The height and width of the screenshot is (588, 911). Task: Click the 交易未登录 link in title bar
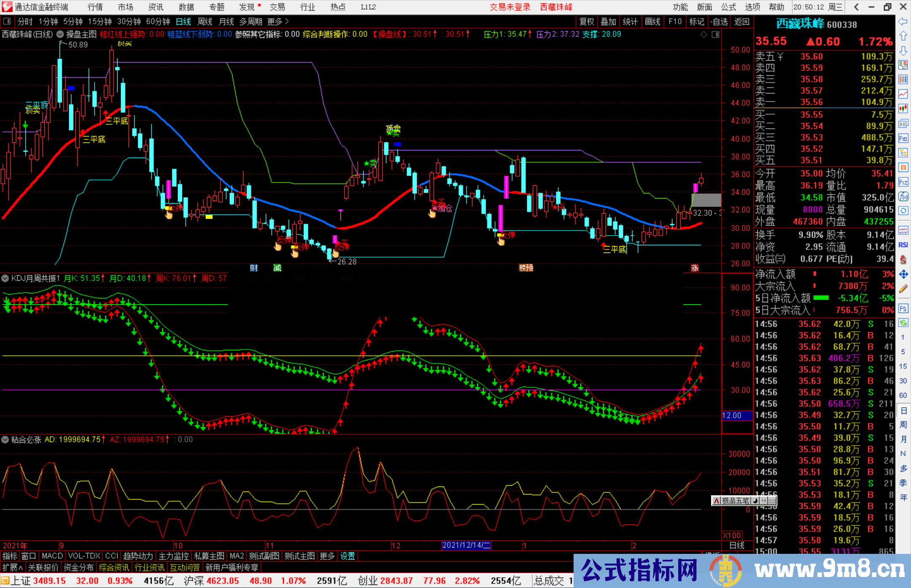coord(510,7)
